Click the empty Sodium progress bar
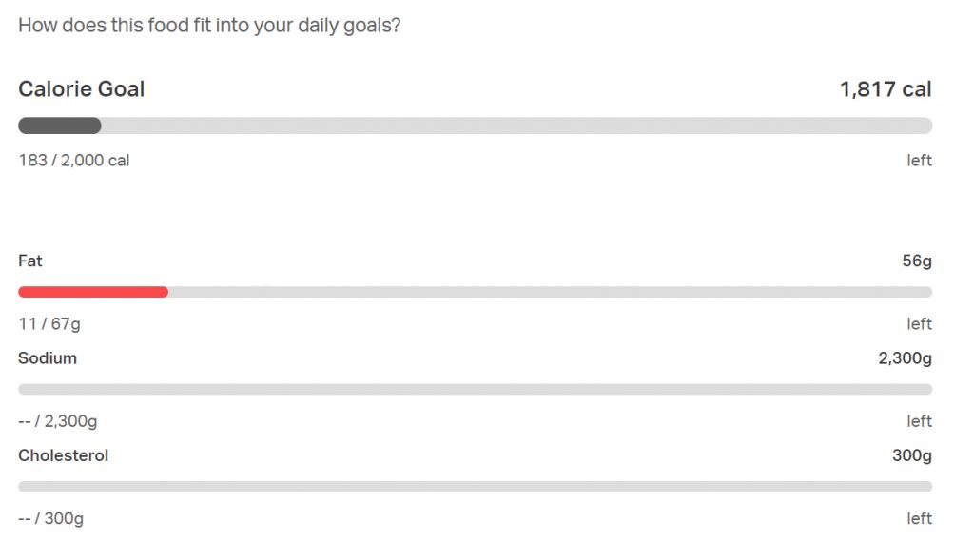974x560 pixels. pos(476,390)
